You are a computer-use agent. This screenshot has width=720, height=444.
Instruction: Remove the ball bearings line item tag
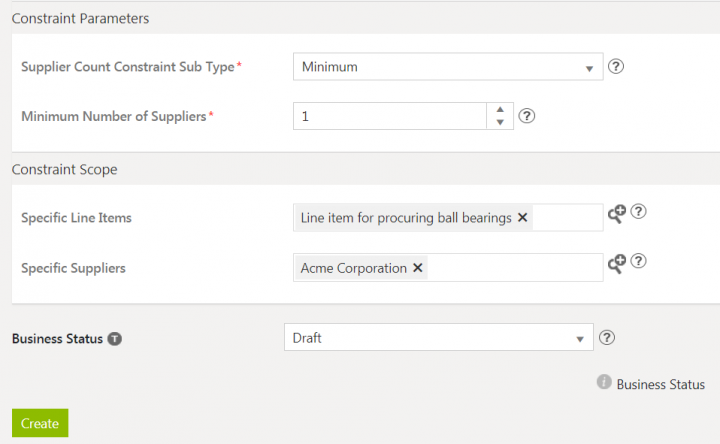522,218
